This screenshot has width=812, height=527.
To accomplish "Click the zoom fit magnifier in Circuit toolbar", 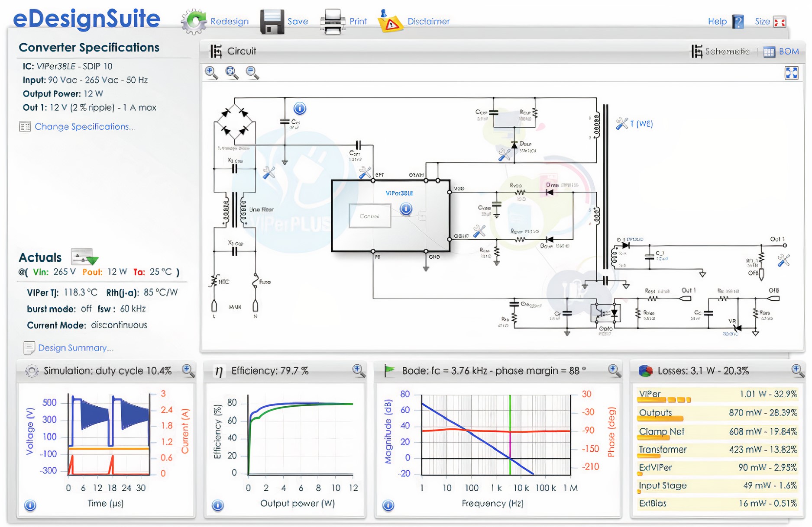I will click(232, 73).
